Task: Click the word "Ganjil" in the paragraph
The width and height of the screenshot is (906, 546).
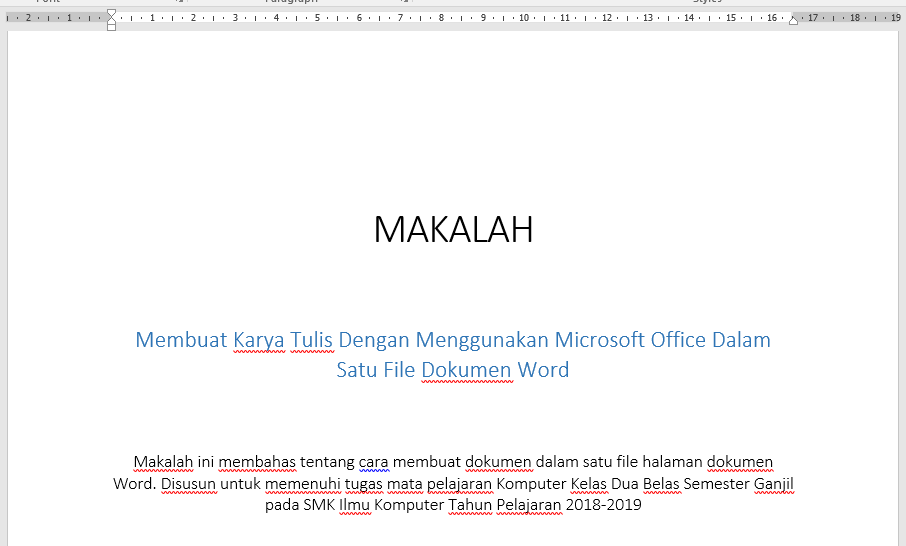Action: 774,484
